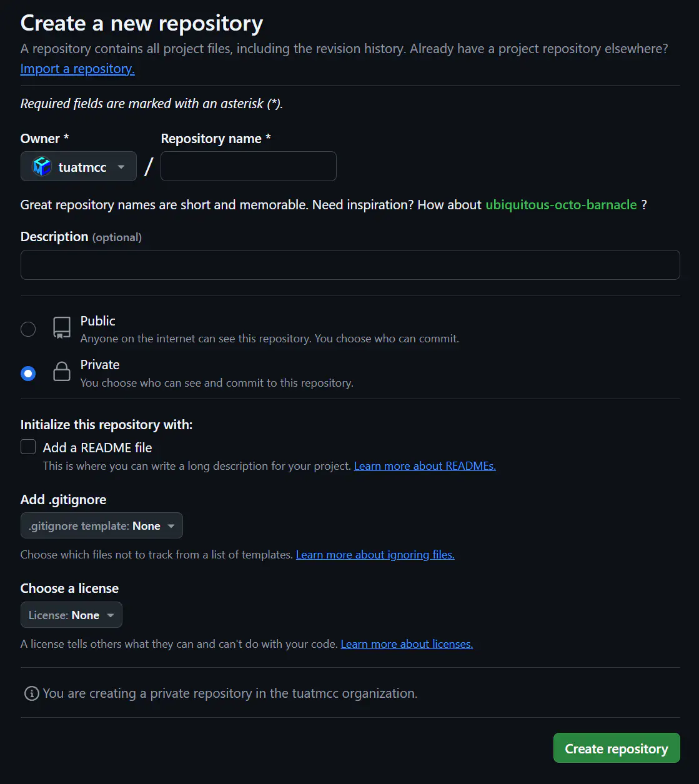Click the Add a README file label
Image resolution: width=699 pixels, height=784 pixels.
click(x=97, y=448)
